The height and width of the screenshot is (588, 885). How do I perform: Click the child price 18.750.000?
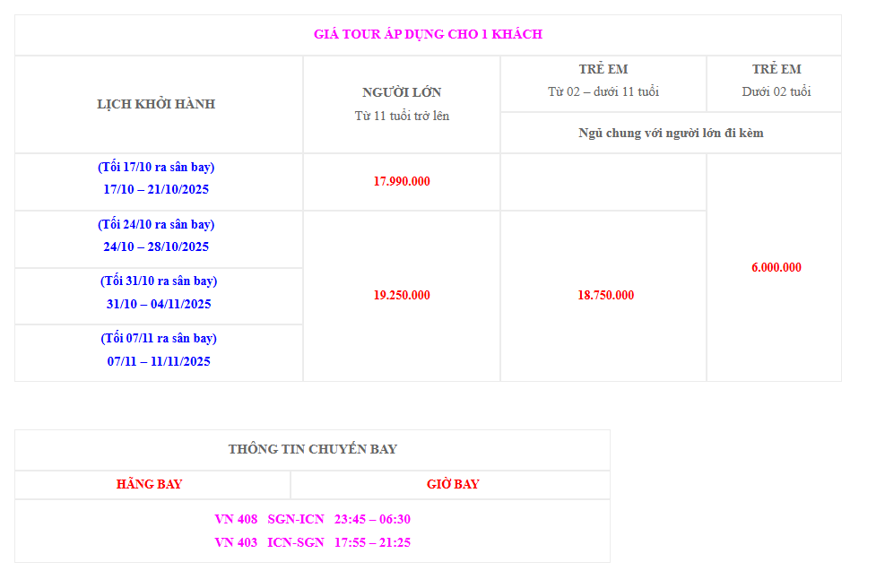605,295
